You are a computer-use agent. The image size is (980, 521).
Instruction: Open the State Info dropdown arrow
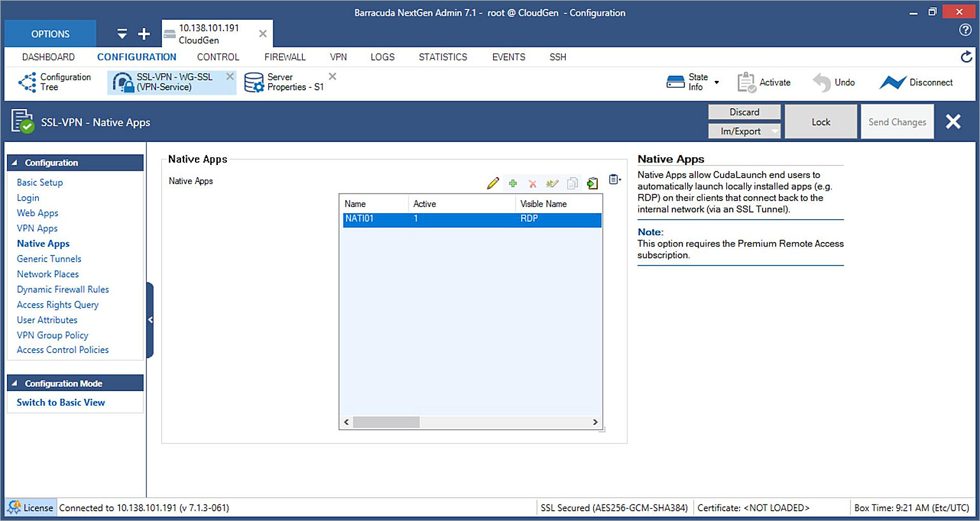[x=716, y=82]
